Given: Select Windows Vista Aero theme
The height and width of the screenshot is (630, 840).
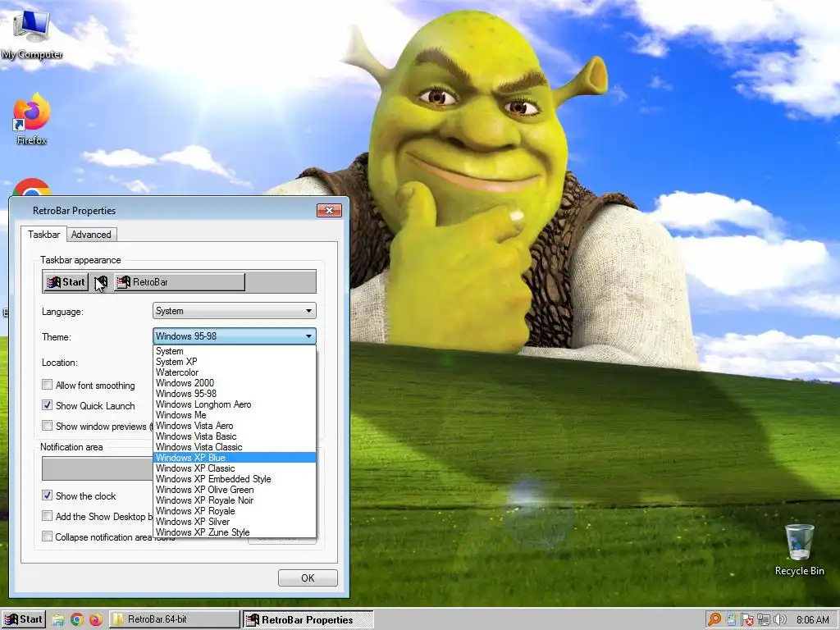Looking at the screenshot, I should (x=235, y=426).
